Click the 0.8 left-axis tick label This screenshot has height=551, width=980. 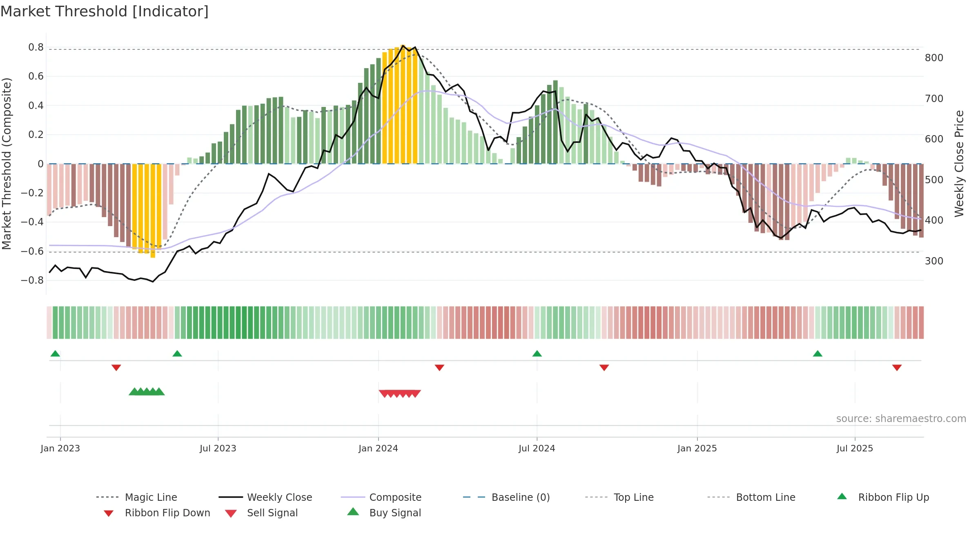coord(36,47)
